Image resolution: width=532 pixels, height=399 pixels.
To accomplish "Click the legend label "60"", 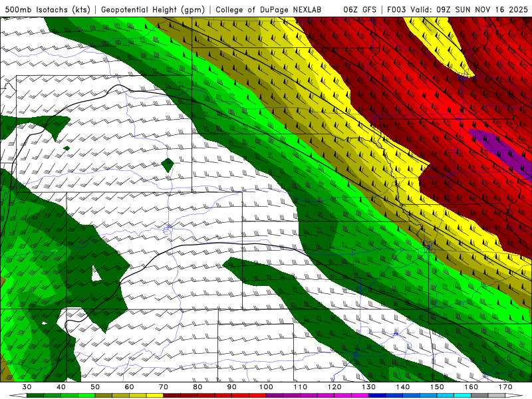I will coord(129,387).
